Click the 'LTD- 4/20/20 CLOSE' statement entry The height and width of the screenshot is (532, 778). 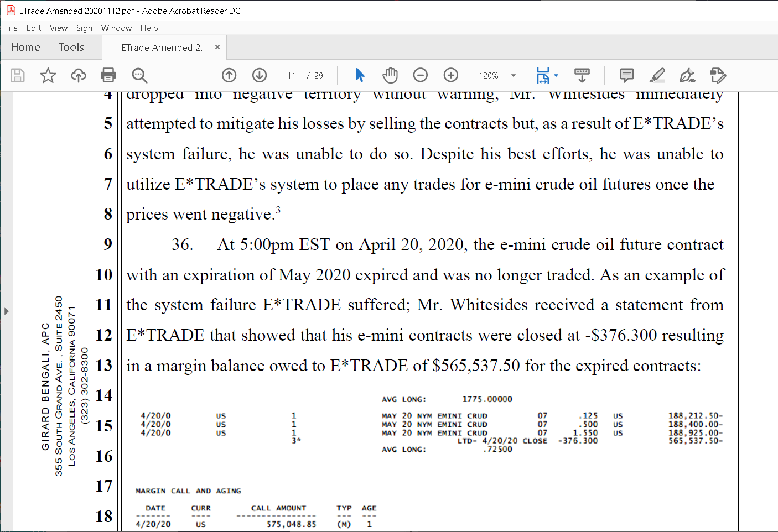pyautogui.click(x=502, y=441)
